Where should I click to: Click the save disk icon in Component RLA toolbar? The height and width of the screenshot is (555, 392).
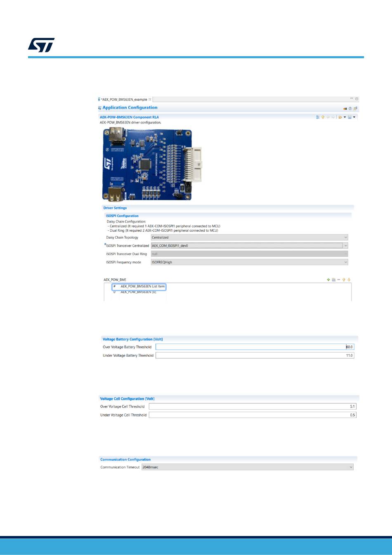pyautogui.click(x=349, y=117)
